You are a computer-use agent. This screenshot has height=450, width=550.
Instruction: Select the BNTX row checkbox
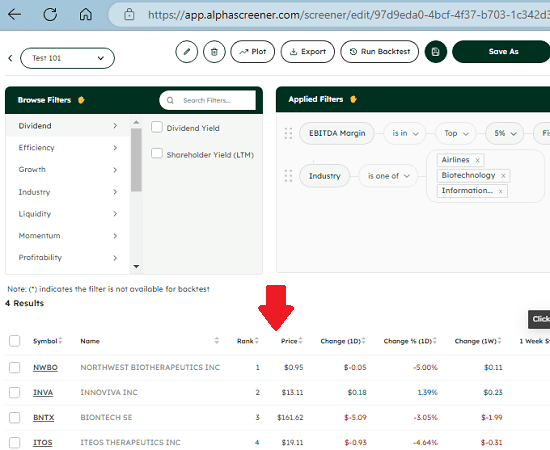(14, 417)
